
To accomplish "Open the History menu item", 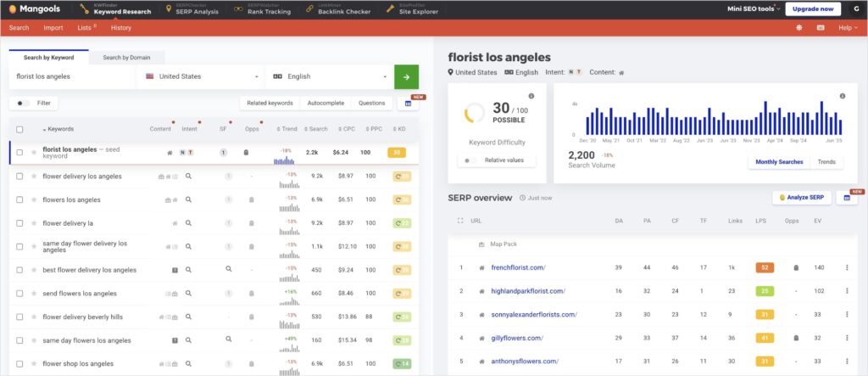I will pyautogui.click(x=120, y=28).
